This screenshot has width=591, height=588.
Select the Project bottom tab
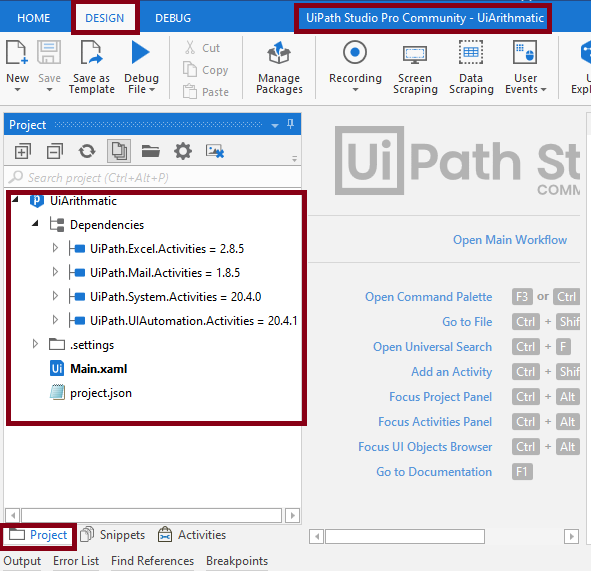[38, 535]
